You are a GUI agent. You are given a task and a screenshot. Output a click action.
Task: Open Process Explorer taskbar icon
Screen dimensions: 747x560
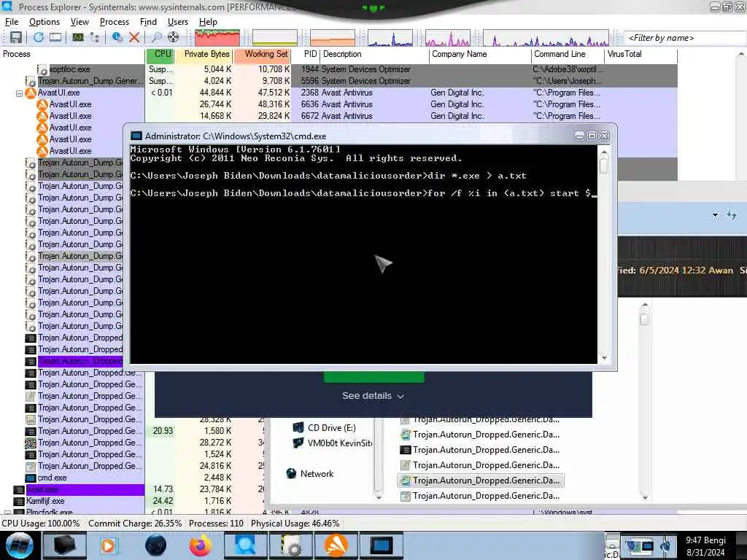click(245, 545)
